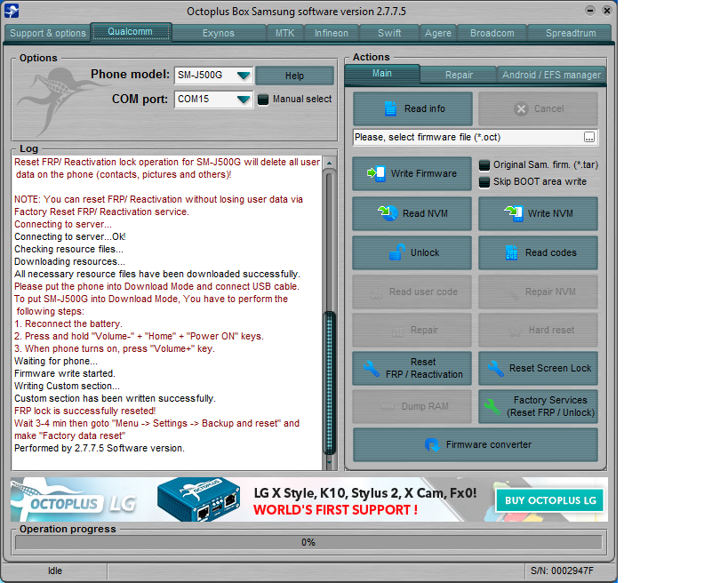Click the Write NVM button label
The width and height of the screenshot is (728, 583).
tap(550, 213)
